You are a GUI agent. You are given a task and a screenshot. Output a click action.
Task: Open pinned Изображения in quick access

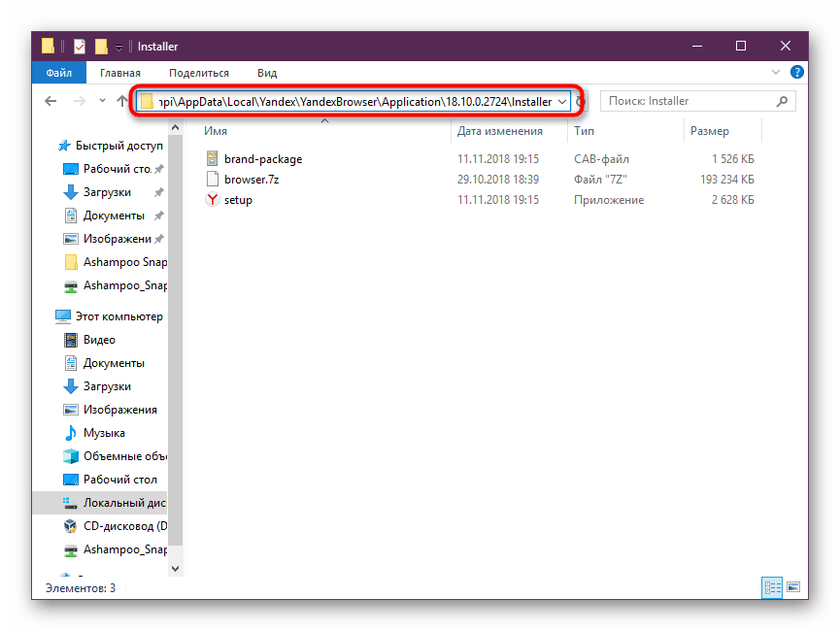point(118,239)
